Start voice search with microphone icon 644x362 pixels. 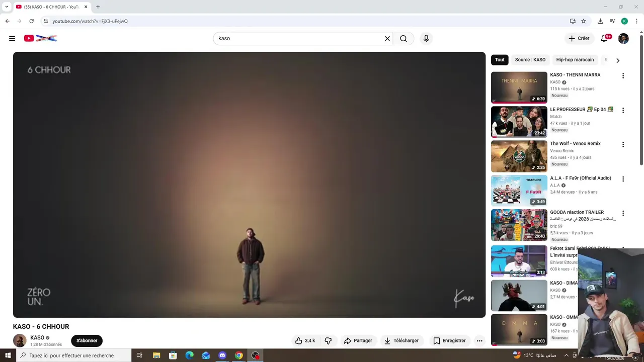click(x=426, y=38)
